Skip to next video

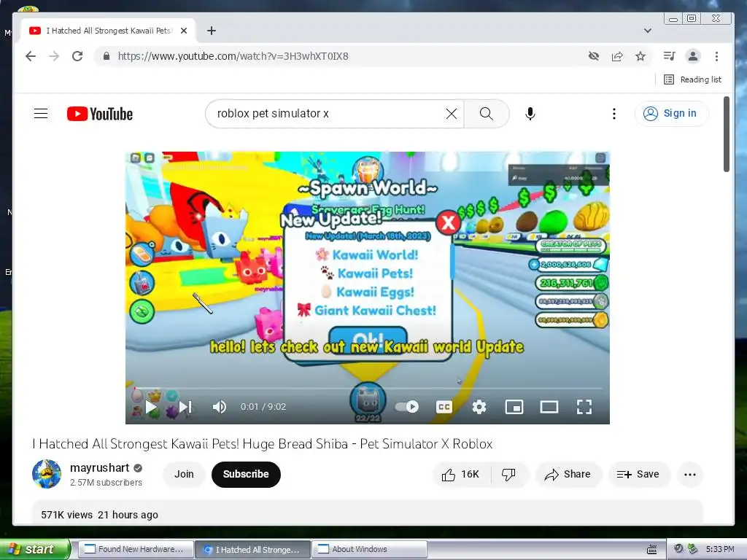(x=185, y=407)
